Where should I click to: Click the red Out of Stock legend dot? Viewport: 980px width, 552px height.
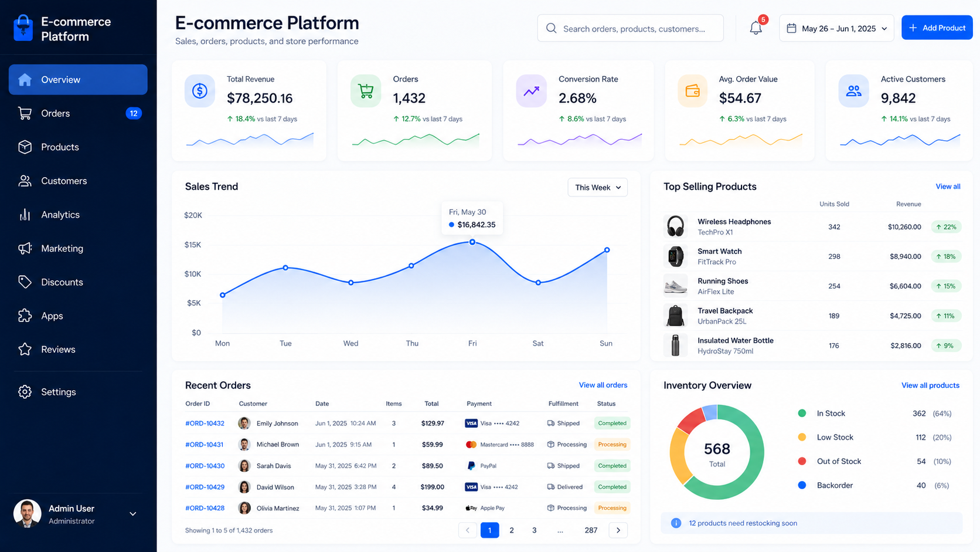pos(802,461)
